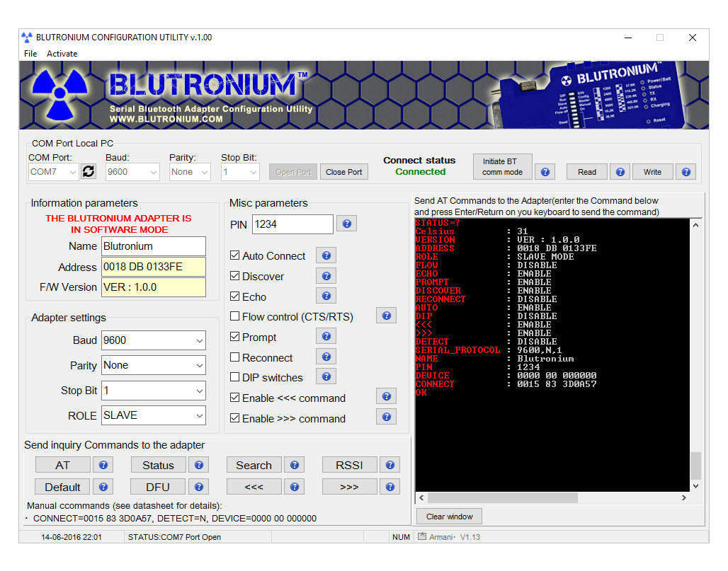Show help for Prompt option
The image size is (728, 571).
(x=326, y=336)
